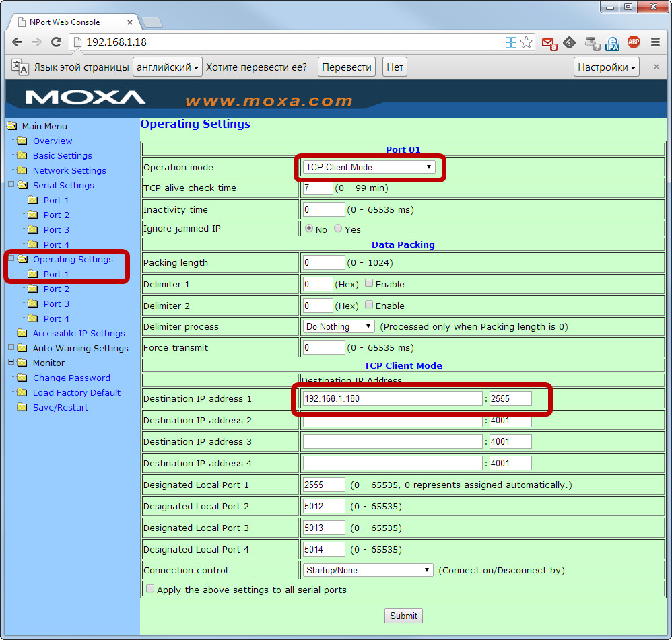Click the browser back arrow
Screen dimensions: 672x640
[18, 42]
